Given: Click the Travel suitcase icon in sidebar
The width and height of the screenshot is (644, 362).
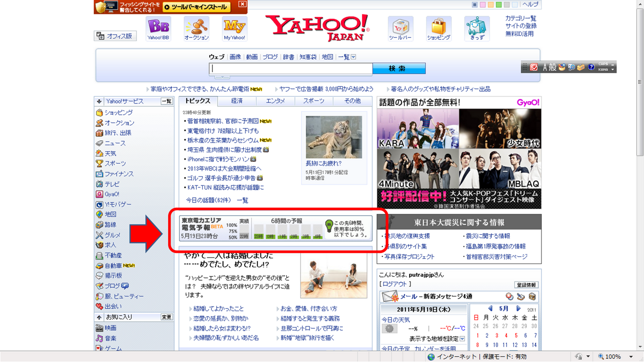Looking at the screenshot, I should (x=99, y=133).
